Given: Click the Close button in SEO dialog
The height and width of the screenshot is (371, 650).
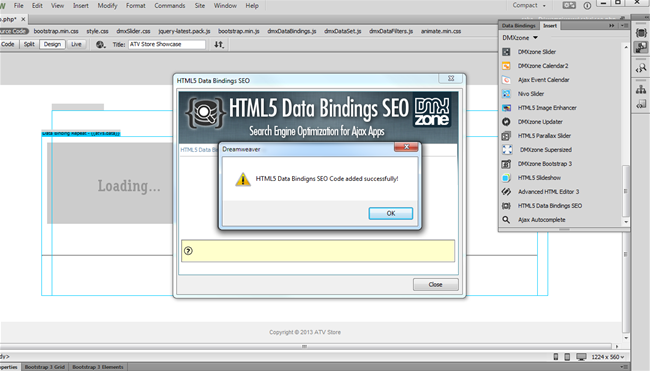Looking at the screenshot, I should point(436,284).
